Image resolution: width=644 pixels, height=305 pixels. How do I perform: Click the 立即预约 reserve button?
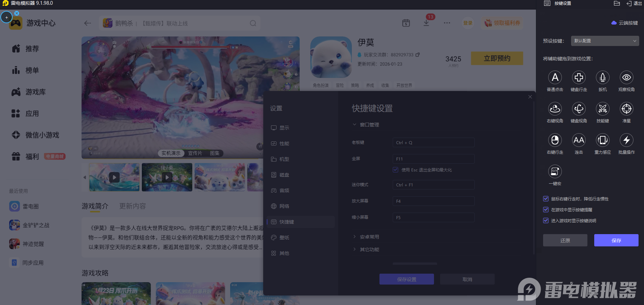497,58
